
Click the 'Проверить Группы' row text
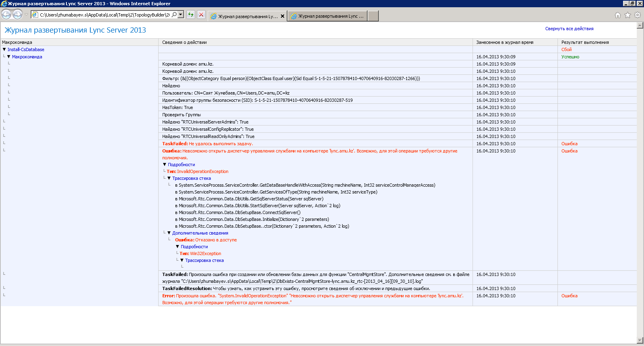[x=182, y=115]
